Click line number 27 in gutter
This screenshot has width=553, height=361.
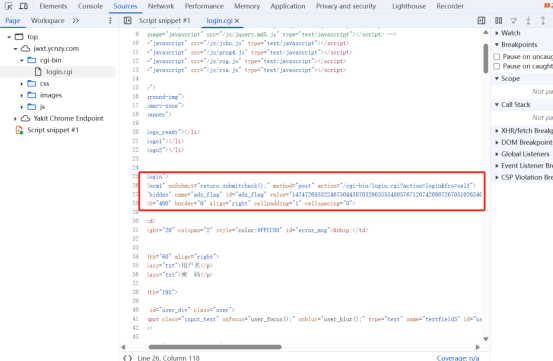[136, 194]
